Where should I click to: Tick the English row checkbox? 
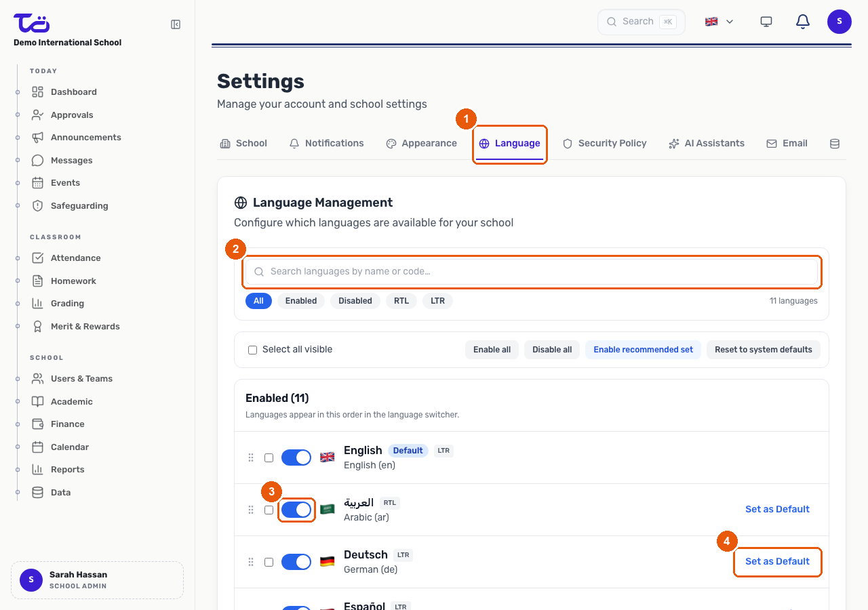[x=269, y=458]
